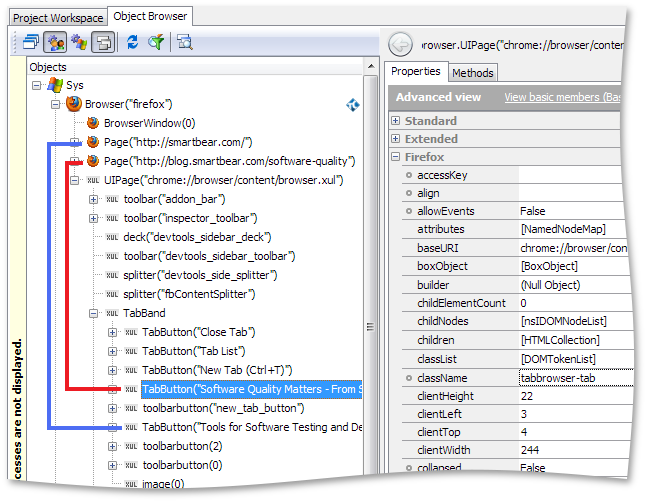Click XUL icon of toolbarbutton(2)
This screenshot has height=503, width=648.
(131, 446)
